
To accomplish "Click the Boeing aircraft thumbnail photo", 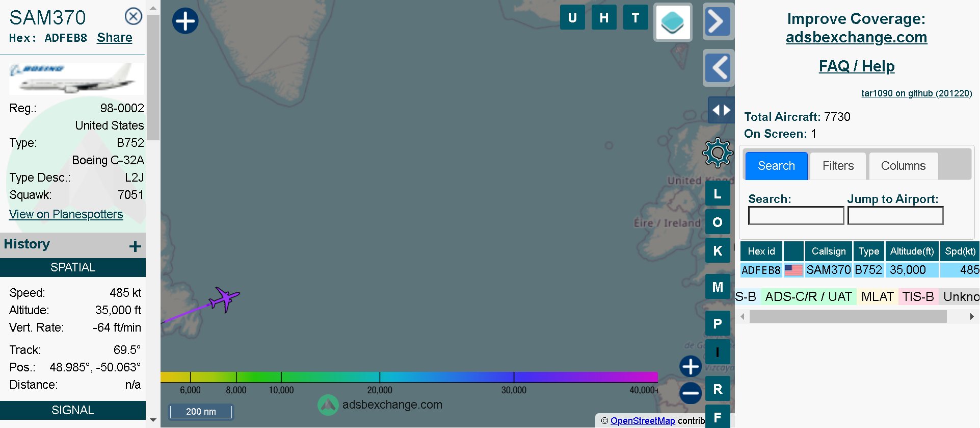I will [x=76, y=79].
